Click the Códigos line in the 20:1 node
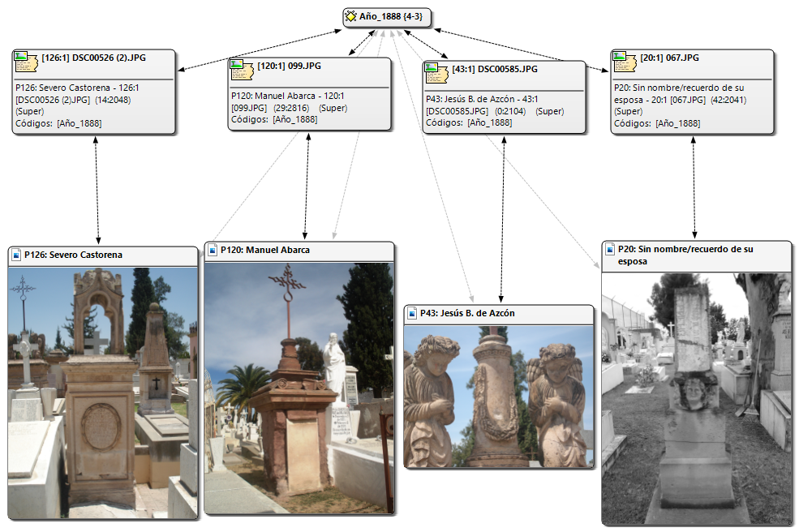This screenshot has width=799, height=532. tap(656, 123)
